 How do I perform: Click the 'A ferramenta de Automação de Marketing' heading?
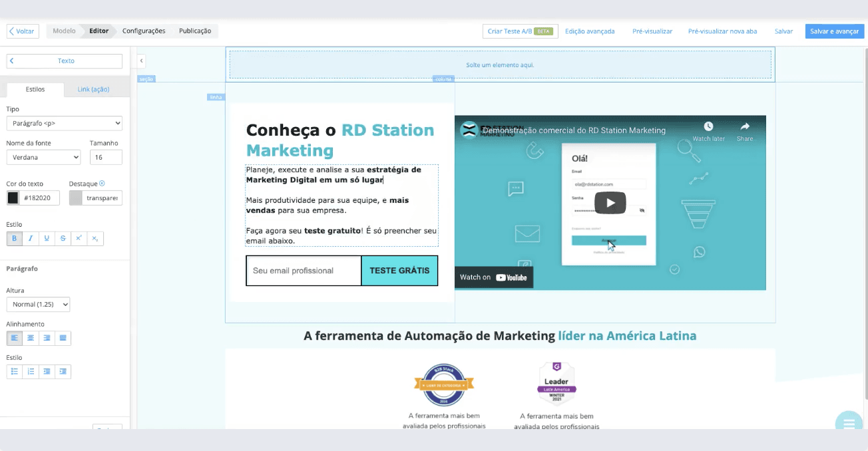[500, 336]
